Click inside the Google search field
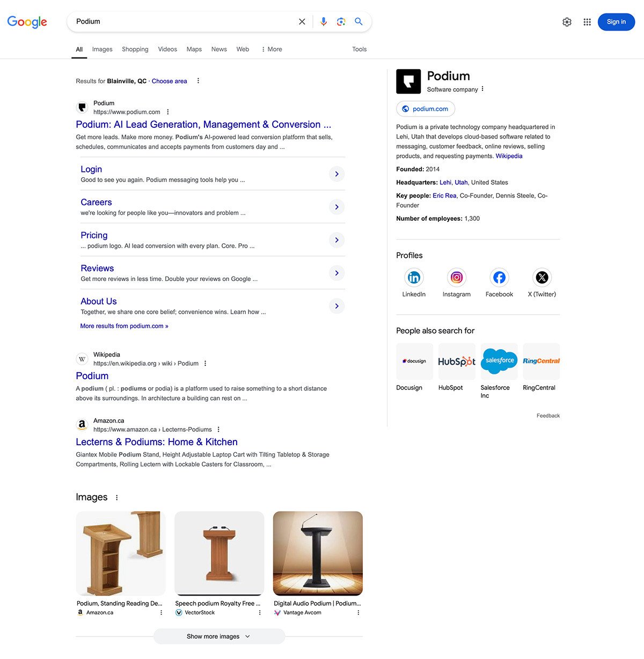The height and width of the screenshot is (659, 644). tap(182, 21)
